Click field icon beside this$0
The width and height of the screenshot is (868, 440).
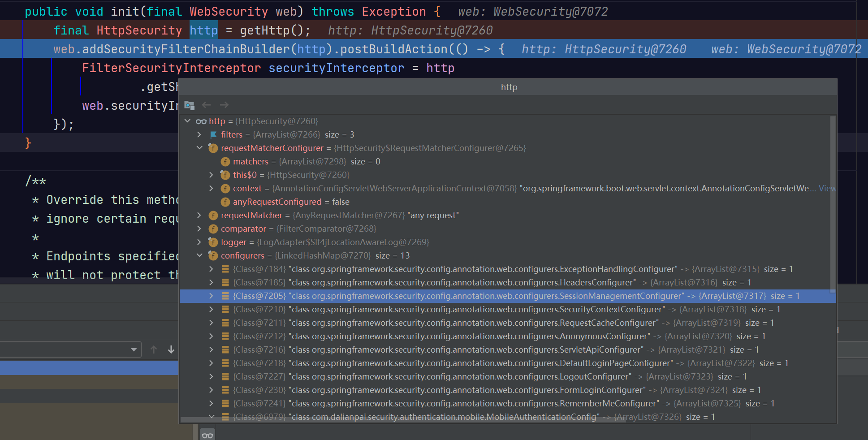(x=225, y=175)
